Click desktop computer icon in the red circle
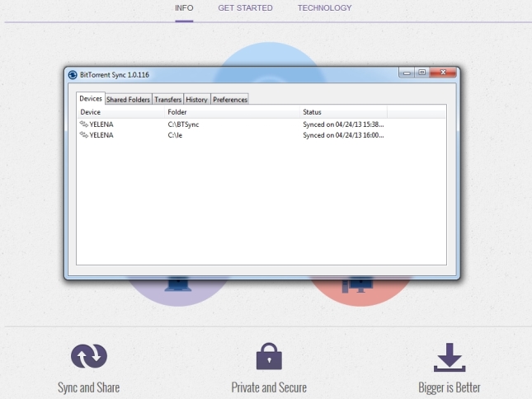532x399 pixels. 357,286
